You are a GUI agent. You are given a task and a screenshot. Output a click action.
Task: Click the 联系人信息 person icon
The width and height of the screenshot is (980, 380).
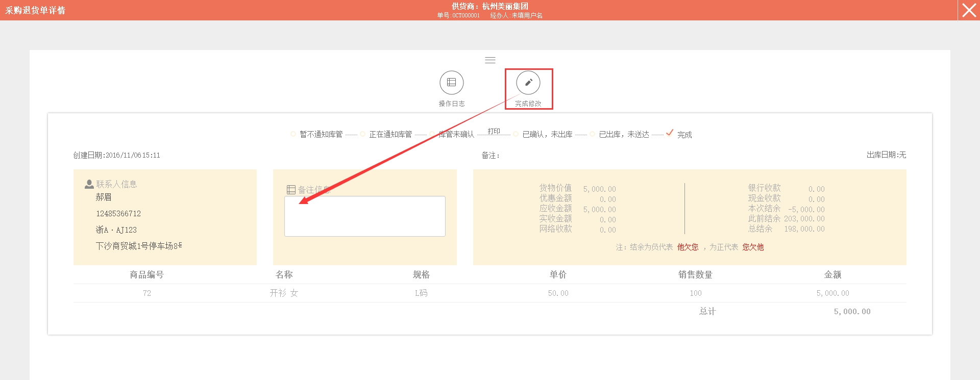point(89,184)
